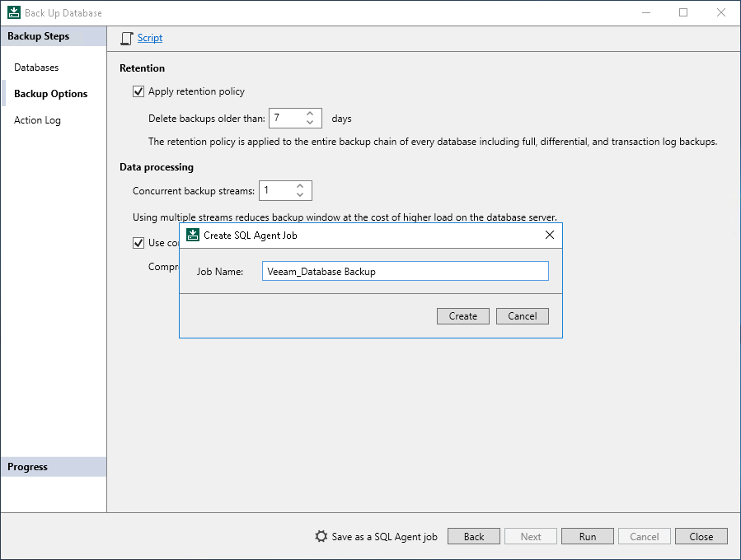741x560 pixels.
Task: Dismiss the dialog with its X button
Action: pyautogui.click(x=549, y=235)
